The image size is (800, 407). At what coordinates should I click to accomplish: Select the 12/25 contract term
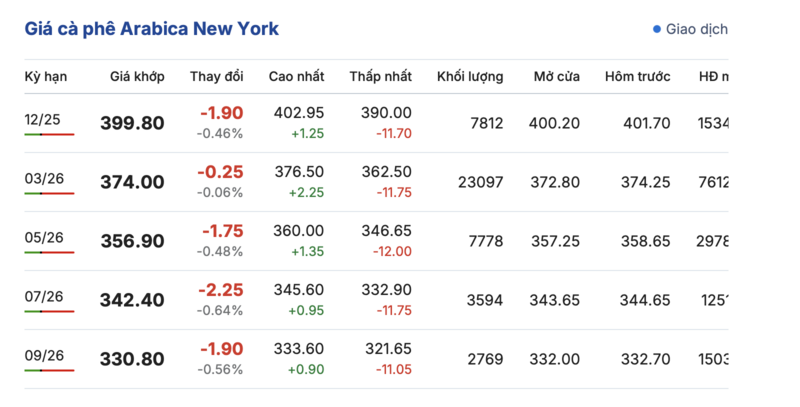click(x=43, y=120)
